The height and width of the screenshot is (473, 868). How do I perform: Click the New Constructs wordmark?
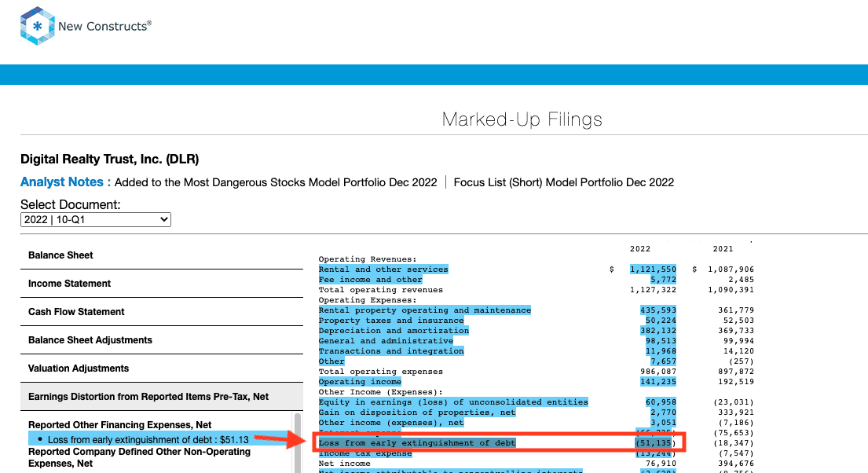tap(104, 26)
